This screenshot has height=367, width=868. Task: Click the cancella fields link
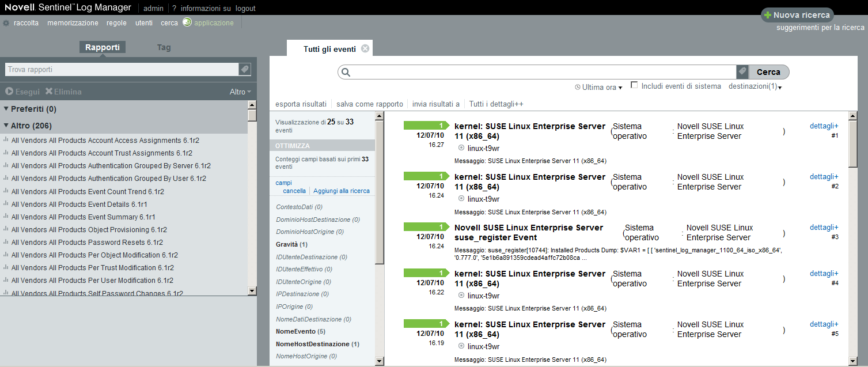point(294,191)
